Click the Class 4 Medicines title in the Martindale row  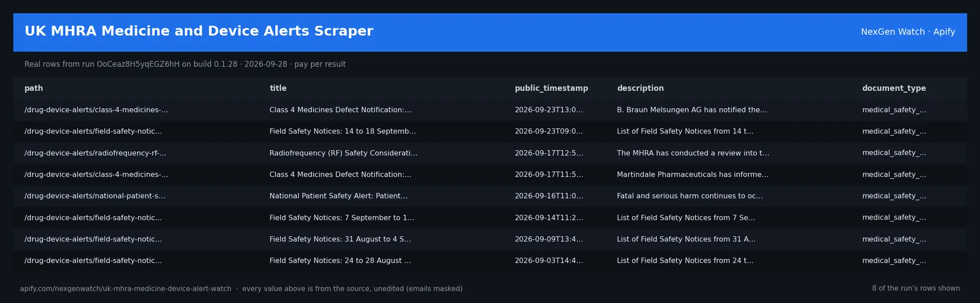[x=340, y=174]
